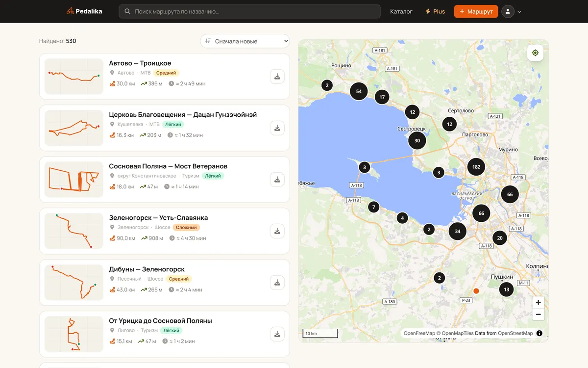Click the '908 м' elevation value
Screen dimensions: 588x368
click(152, 238)
